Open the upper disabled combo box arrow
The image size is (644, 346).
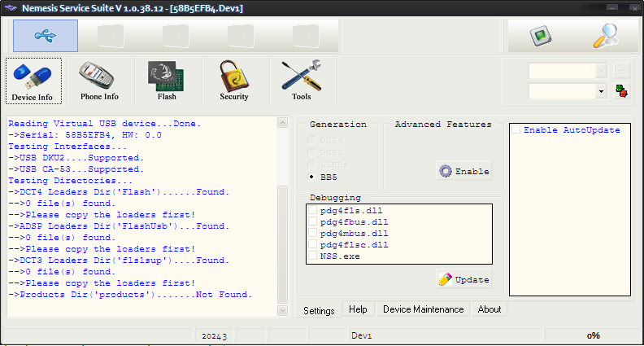pos(601,71)
